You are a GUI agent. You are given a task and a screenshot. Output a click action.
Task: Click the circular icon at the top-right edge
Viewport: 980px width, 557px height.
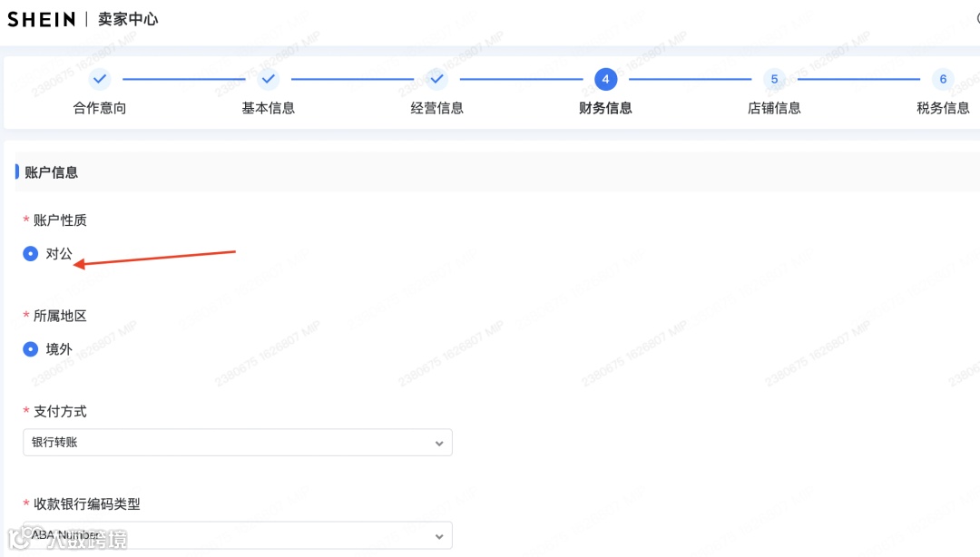click(x=975, y=18)
